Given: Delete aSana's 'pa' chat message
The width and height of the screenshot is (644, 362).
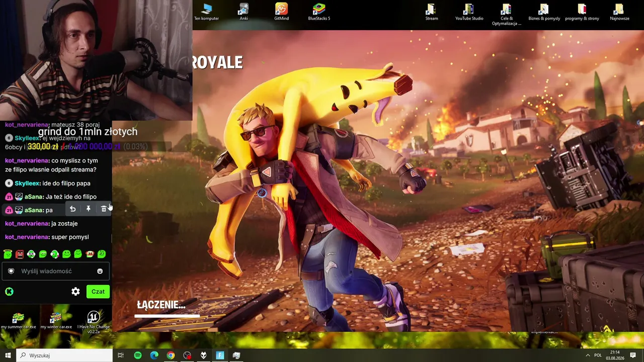Looking at the screenshot, I should pos(104,209).
